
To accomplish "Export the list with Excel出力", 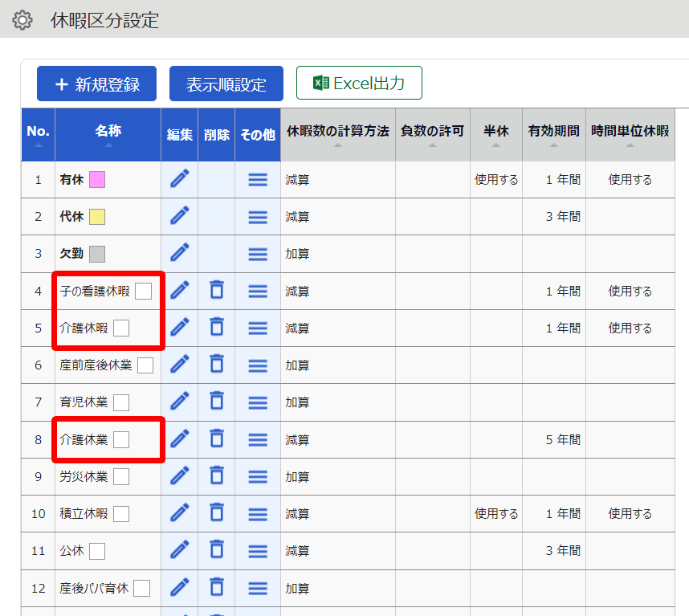I will click(359, 83).
